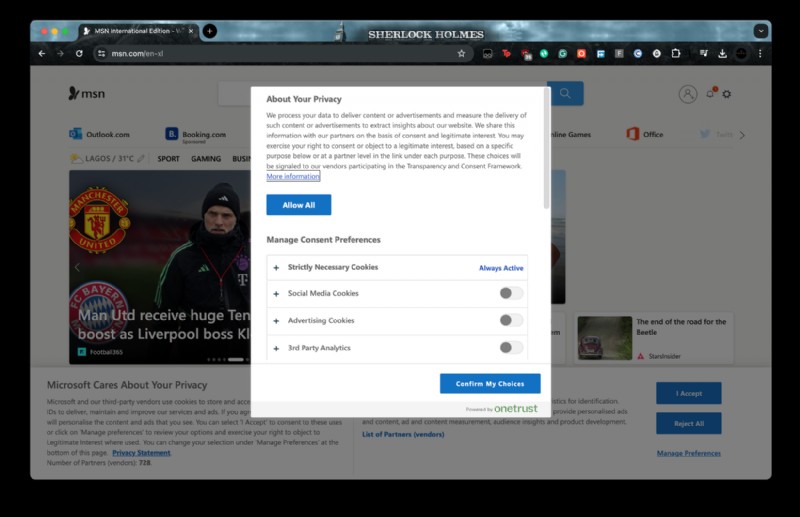The height and width of the screenshot is (517, 800).
Task: Expand Strictly Necessary Cookies section
Action: click(276, 267)
